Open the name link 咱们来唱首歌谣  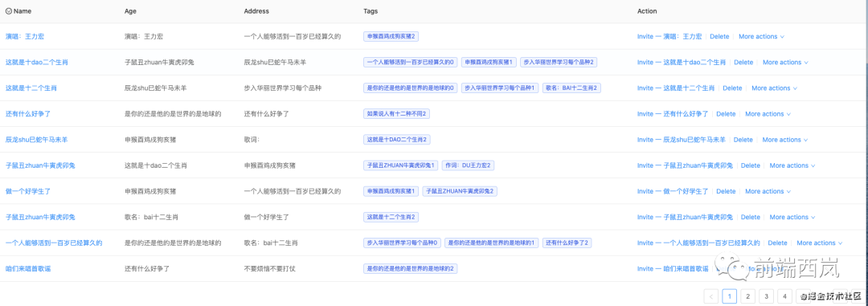(x=27, y=268)
